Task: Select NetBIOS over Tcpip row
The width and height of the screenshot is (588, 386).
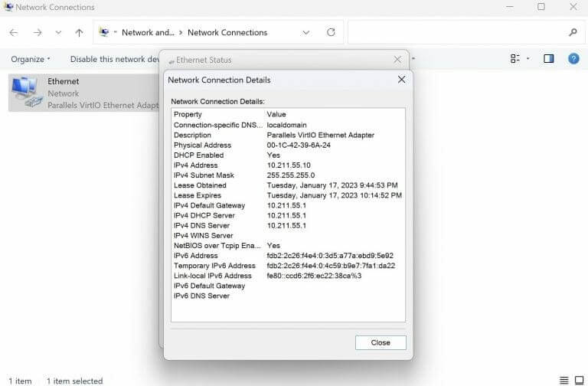Action: point(288,246)
